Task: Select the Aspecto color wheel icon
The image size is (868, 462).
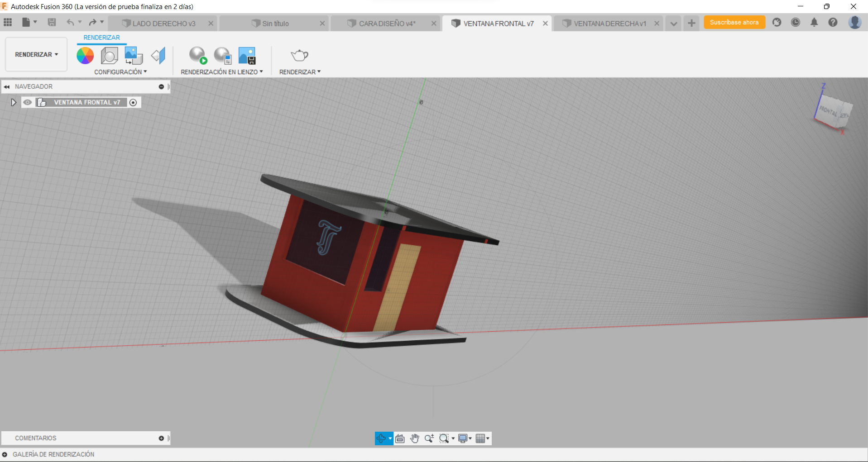Action: pos(85,55)
